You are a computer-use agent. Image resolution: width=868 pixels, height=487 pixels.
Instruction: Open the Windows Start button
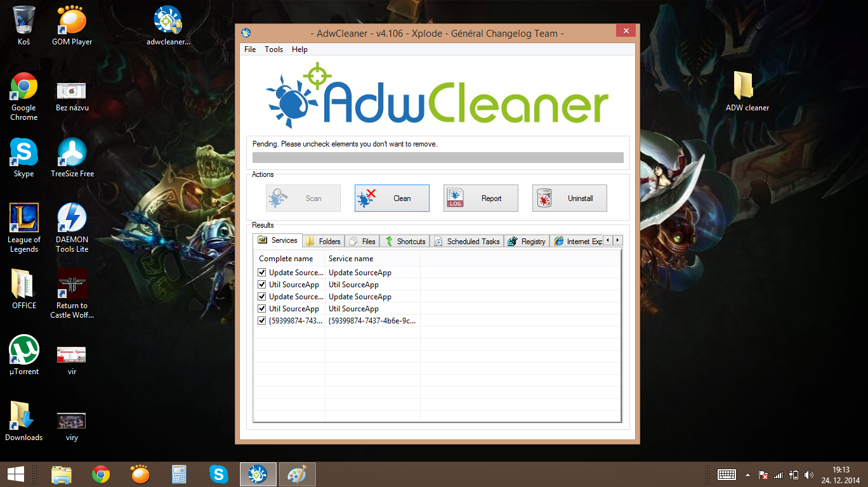click(x=16, y=474)
